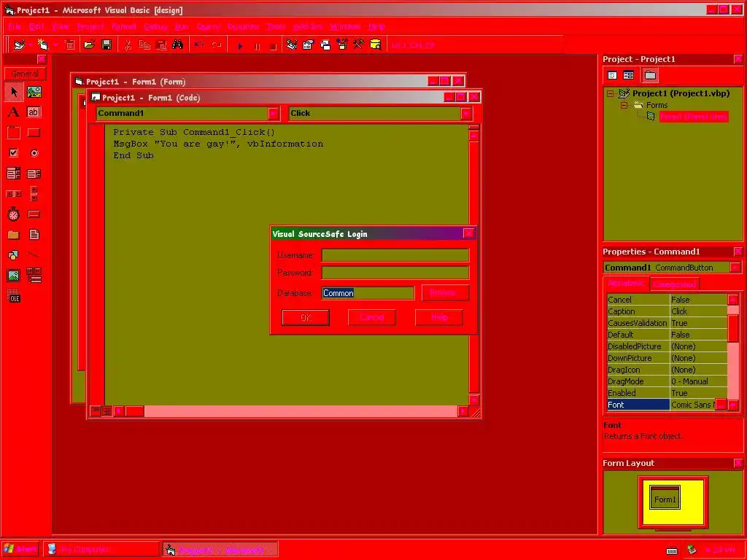Select the ComboBox control in the toolbox
The width and height of the screenshot is (747, 560).
tap(14, 174)
